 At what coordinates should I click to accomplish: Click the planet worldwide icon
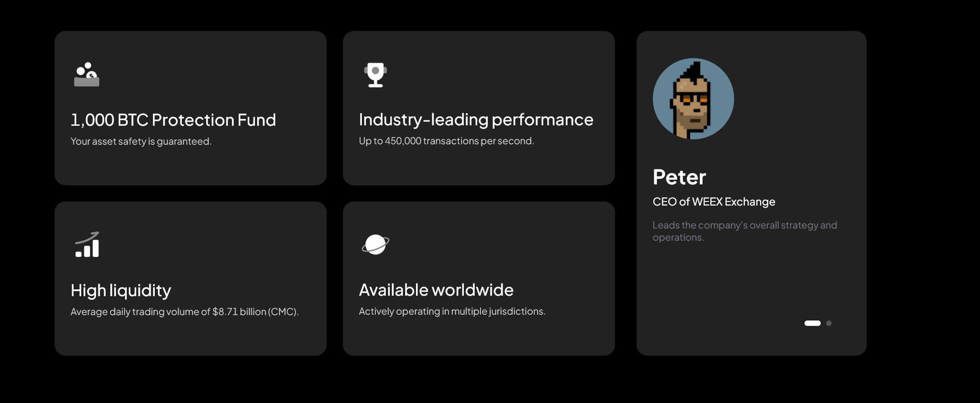pos(375,244)
